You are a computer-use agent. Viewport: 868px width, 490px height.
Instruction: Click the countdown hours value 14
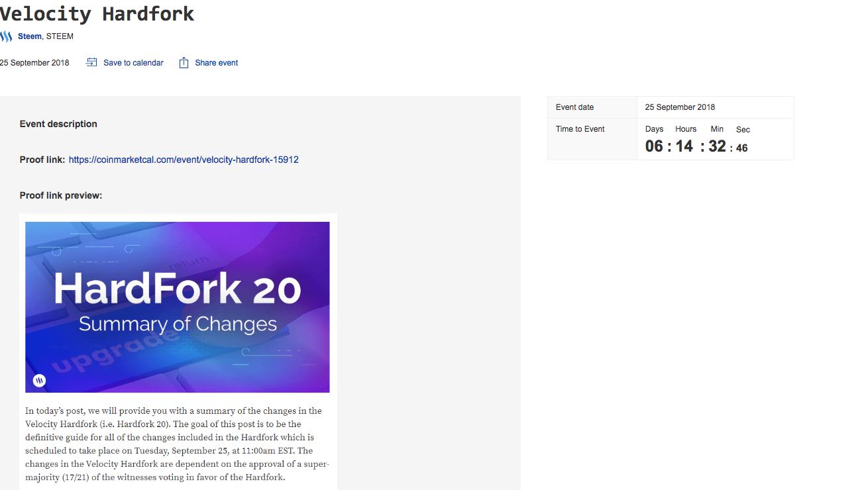pyautogui.click(x=684, y=146)
